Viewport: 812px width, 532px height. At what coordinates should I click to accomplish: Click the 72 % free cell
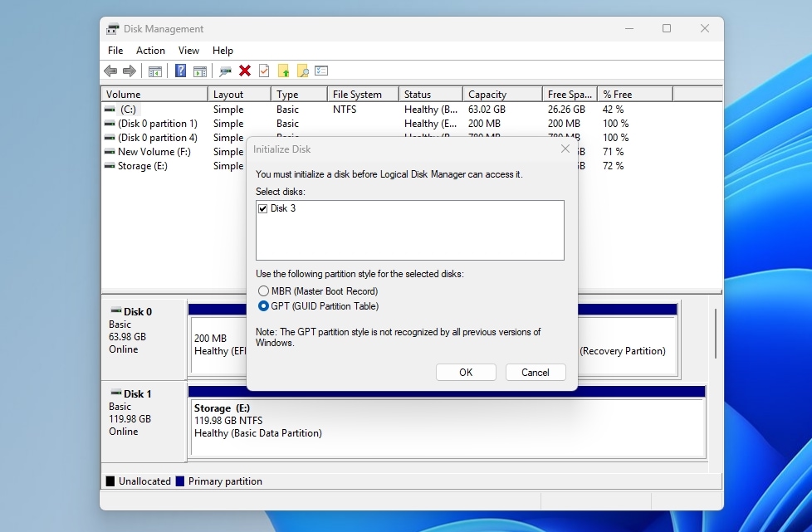point(613,166)
